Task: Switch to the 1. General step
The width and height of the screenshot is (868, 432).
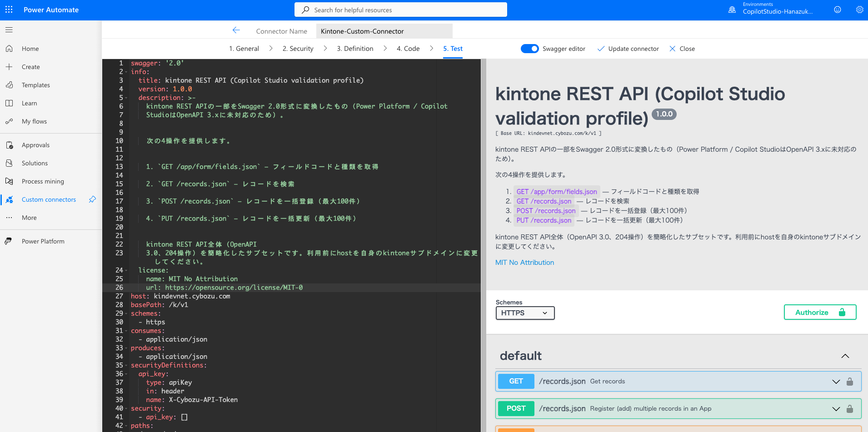Action: tap(244, 49)
